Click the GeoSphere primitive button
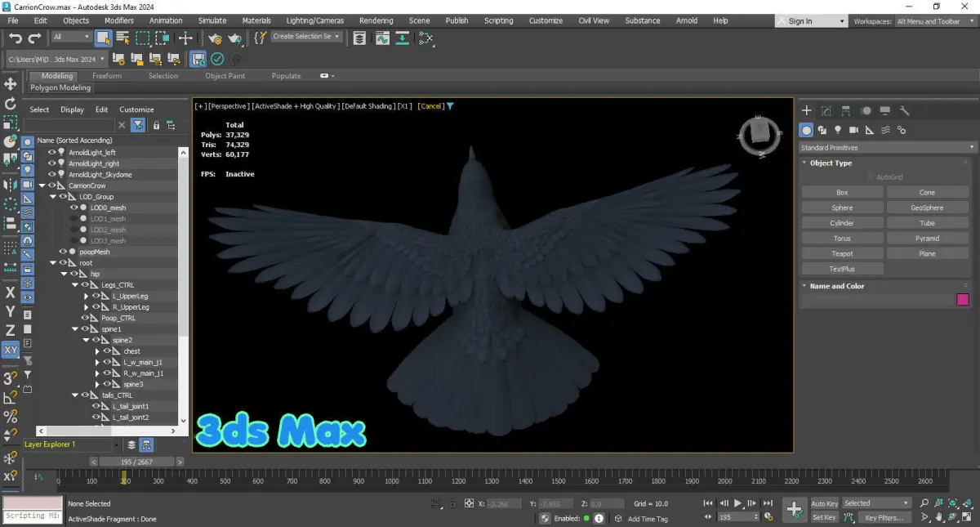This screenshot has height=527, width=980. pos(927,208)
